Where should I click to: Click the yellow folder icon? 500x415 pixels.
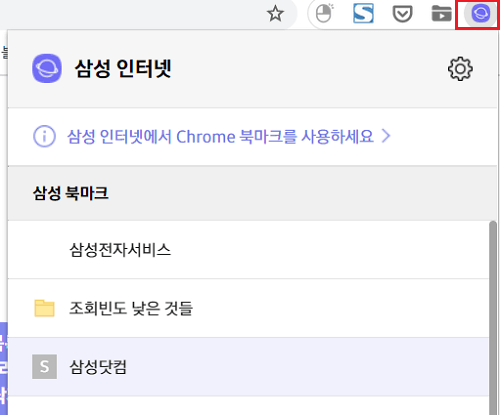click(x=44, y=308)
